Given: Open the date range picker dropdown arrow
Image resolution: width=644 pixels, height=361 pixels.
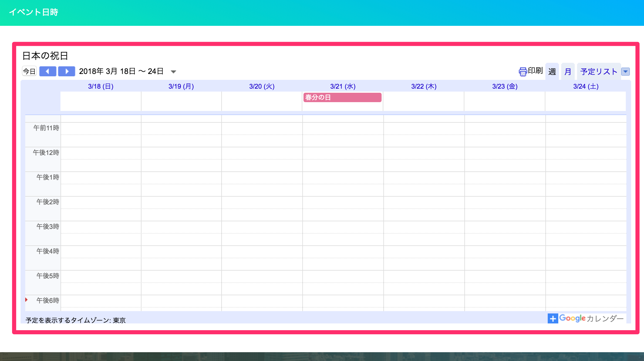Looking at the screenshot, I should [173, 72].
